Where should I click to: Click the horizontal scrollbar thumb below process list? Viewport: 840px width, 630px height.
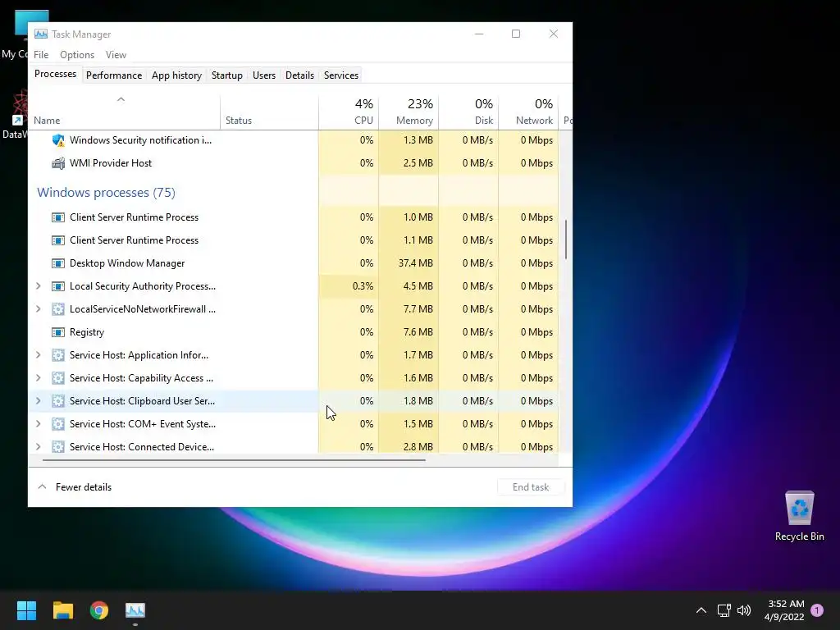pos(234,459)
